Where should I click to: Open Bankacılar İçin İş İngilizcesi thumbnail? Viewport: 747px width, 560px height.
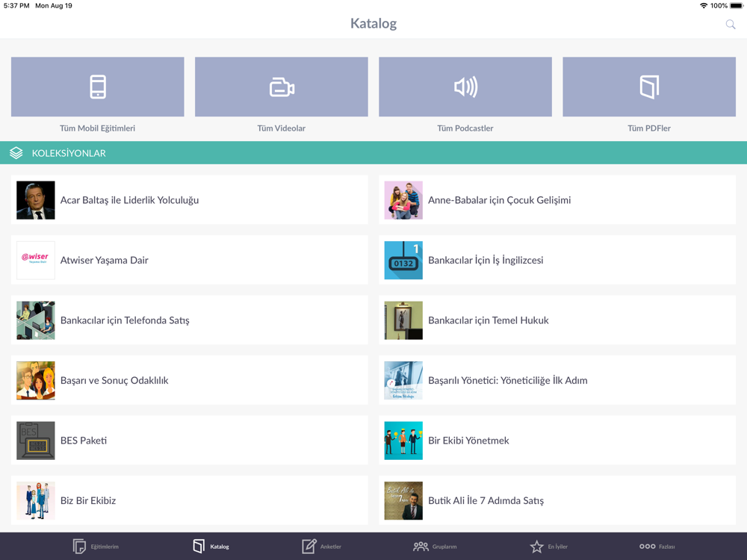coord(403,260)
